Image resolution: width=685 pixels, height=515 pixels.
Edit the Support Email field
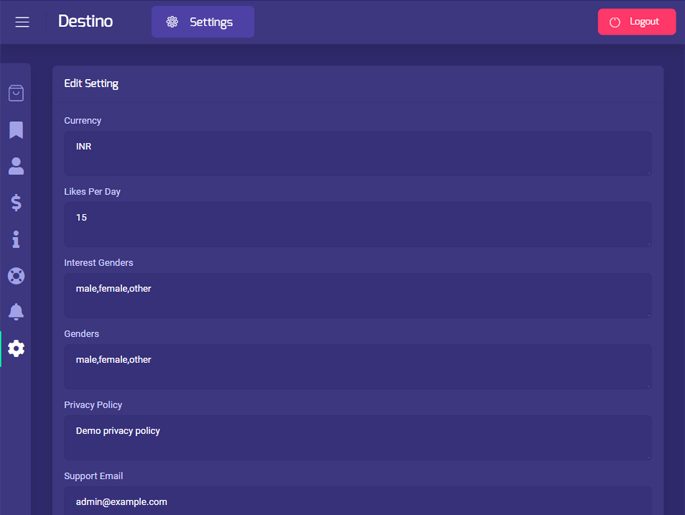pyautogui.click(x=357, y=501)
